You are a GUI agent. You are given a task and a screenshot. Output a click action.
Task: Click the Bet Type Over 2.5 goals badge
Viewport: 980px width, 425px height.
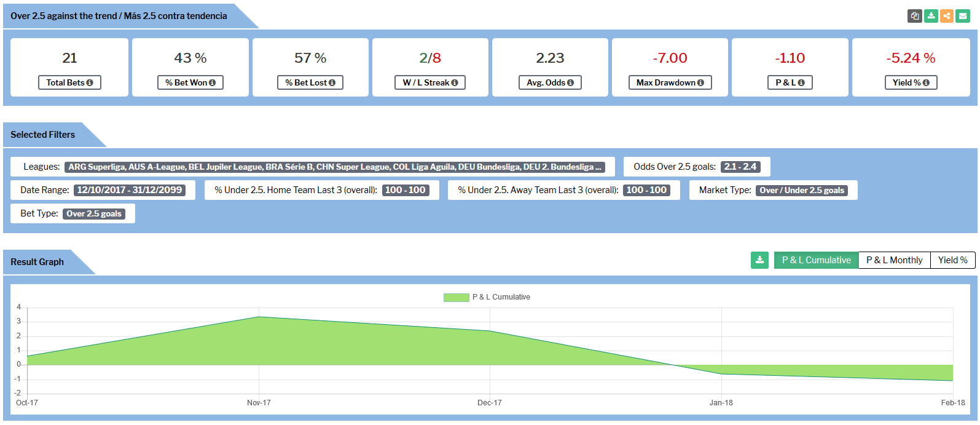(94, 213)
